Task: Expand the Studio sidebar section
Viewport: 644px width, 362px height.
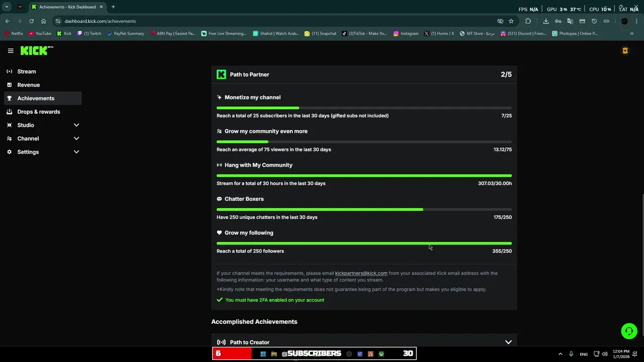Action: [76, 125]
